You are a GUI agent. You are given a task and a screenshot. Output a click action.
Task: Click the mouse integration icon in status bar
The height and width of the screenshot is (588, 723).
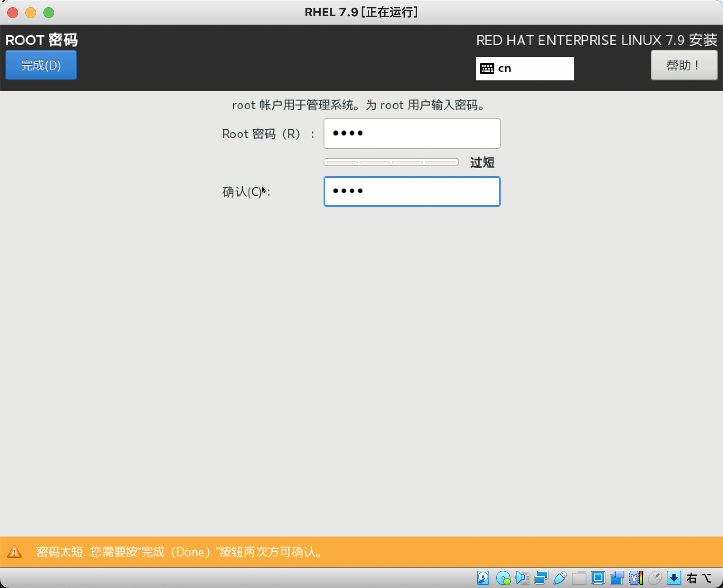coord(655,578)
